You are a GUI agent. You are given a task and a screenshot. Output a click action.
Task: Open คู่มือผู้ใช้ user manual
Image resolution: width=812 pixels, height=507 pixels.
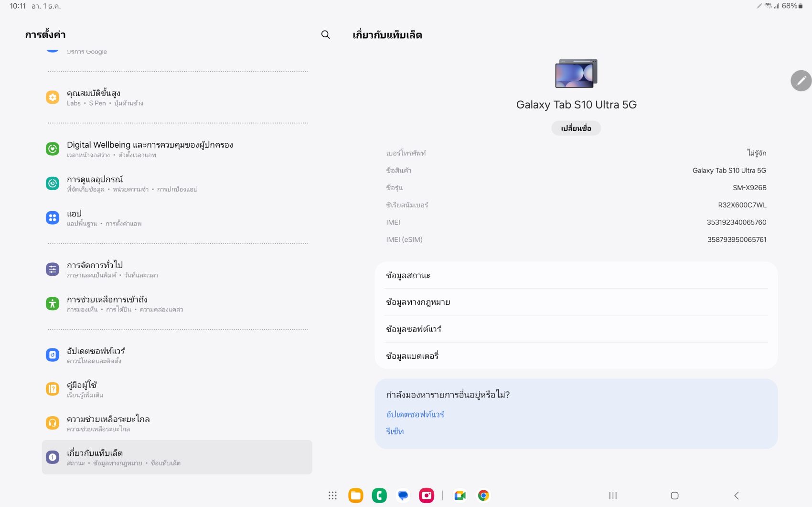pyautogui.click(x=177, y=389)
